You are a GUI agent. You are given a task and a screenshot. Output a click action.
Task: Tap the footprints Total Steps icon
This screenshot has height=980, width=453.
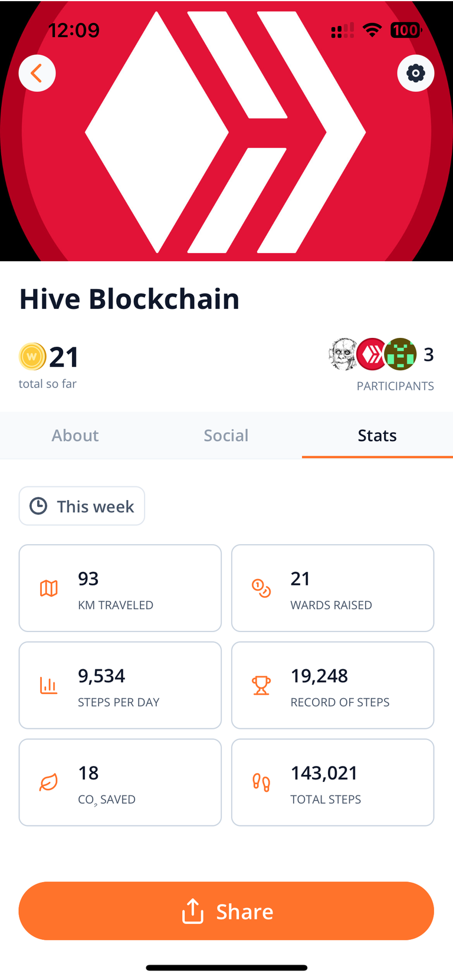(x=261, y=782)
